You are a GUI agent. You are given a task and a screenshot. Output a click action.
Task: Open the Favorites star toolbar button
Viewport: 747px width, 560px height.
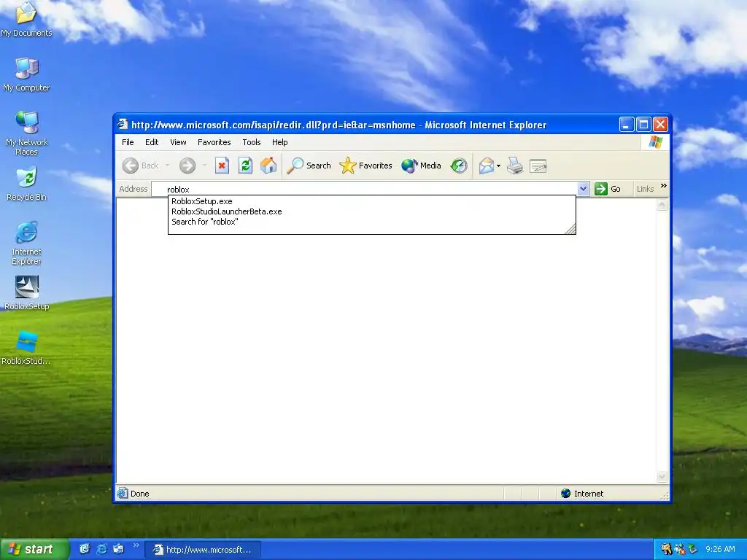tap(366, 166)
